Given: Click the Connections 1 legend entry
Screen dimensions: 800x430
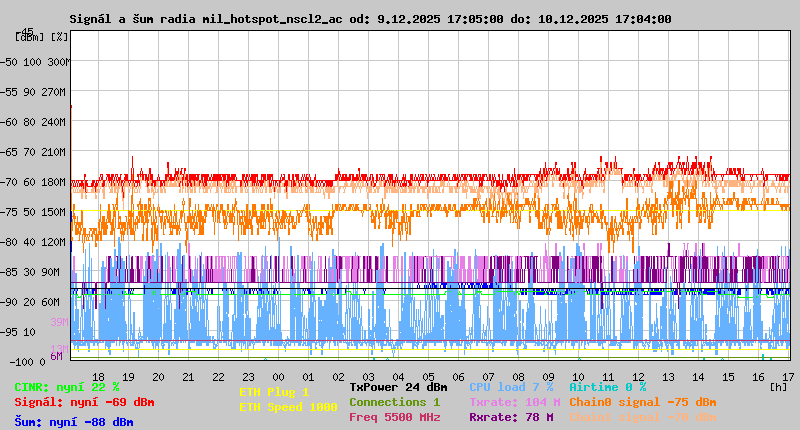Looking at the screenshot, I should pos(394,402).
